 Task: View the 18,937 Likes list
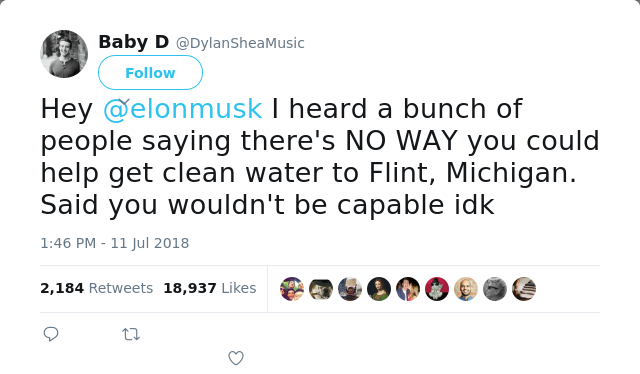pos(210,288)
